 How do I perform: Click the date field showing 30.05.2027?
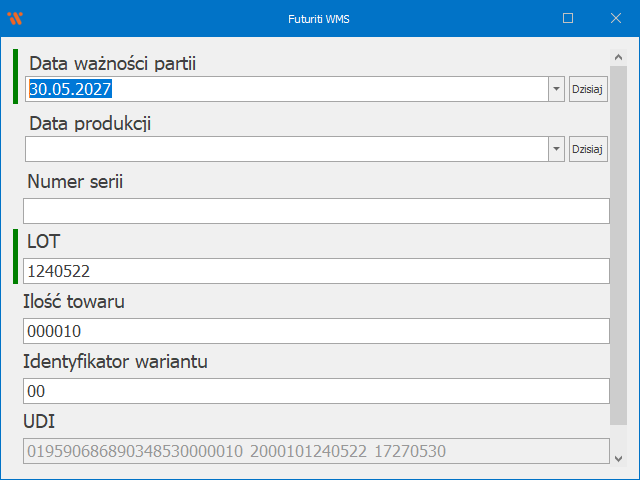coord(286,89)
